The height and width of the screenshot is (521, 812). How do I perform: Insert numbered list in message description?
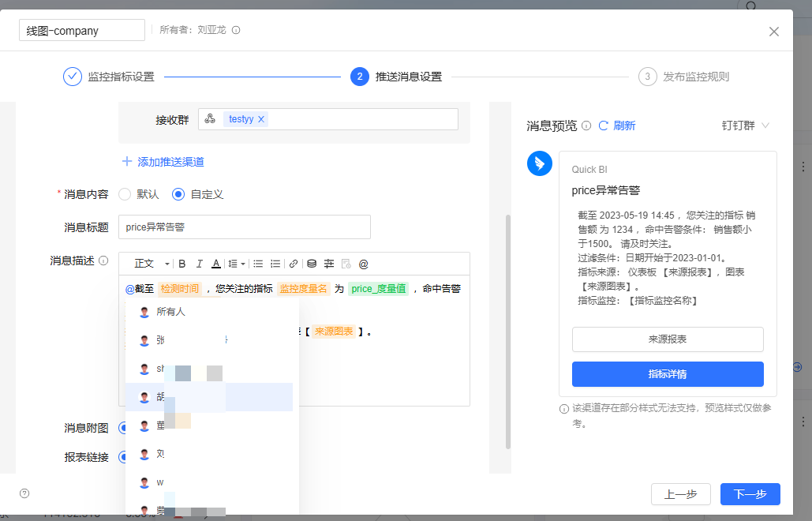point(275,264)
